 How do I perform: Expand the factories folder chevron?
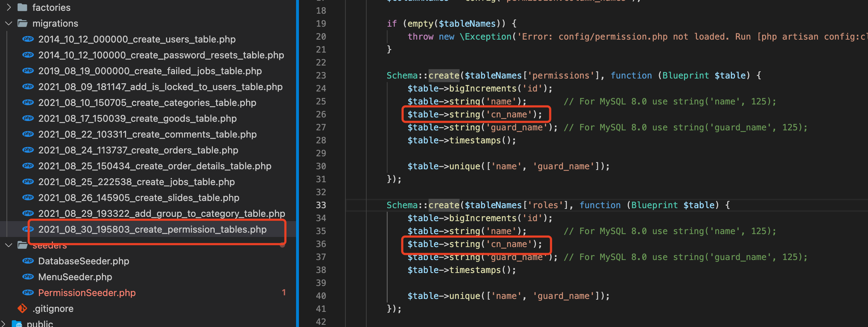coord(9,7)
